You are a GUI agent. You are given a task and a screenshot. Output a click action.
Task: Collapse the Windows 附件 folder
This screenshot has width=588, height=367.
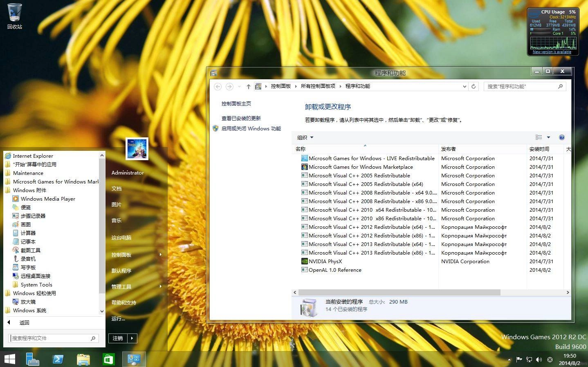point(26,190)
